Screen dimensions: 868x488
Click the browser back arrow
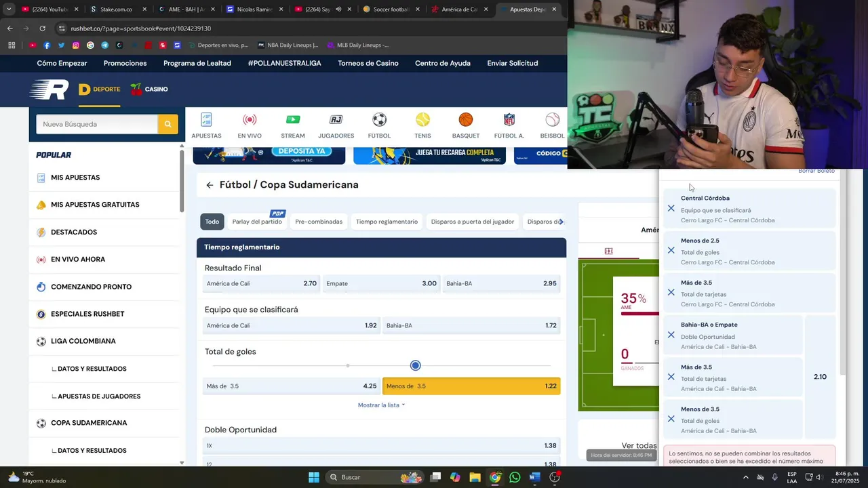[9, 28]
